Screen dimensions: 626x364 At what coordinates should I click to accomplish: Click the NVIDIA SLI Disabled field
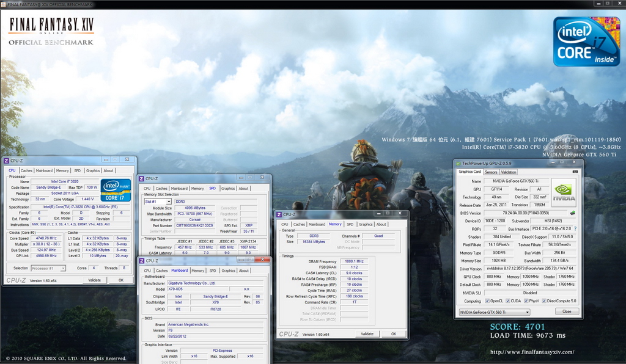(x=530, y=293)
